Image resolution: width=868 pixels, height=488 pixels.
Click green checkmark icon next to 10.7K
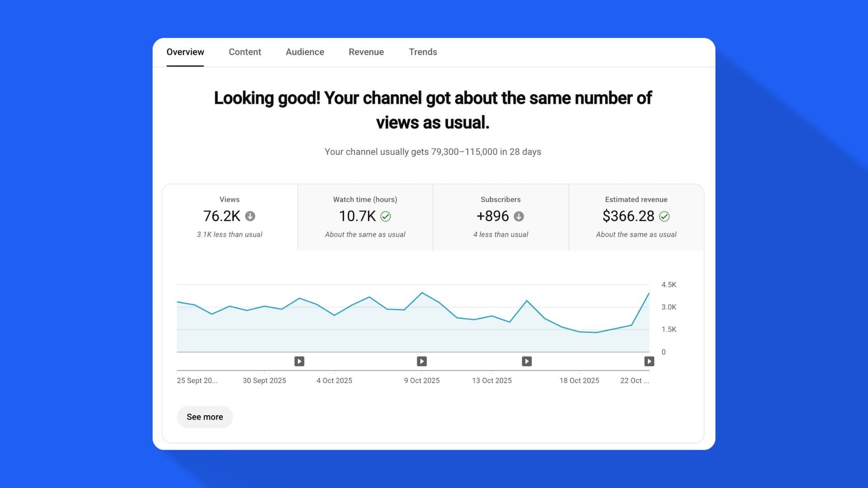point(386,216)
